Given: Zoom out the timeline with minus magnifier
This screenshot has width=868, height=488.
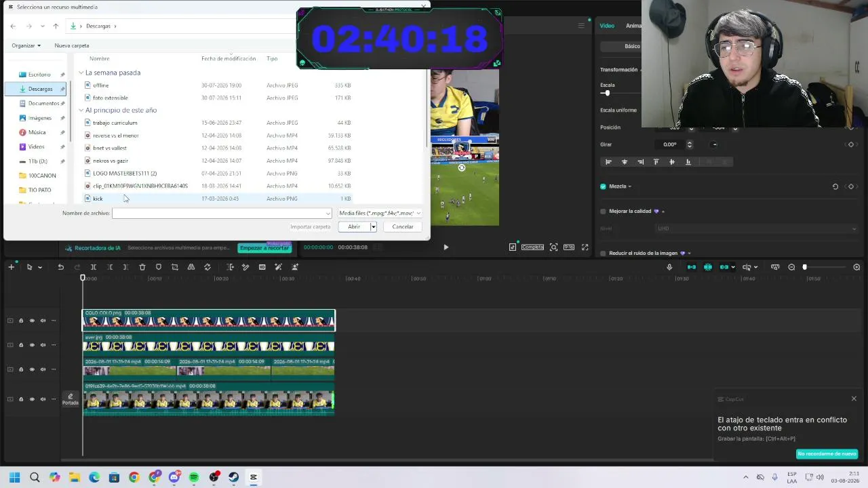Looking at the screenshot, I should pyautogui.click(x=791, y=267).
